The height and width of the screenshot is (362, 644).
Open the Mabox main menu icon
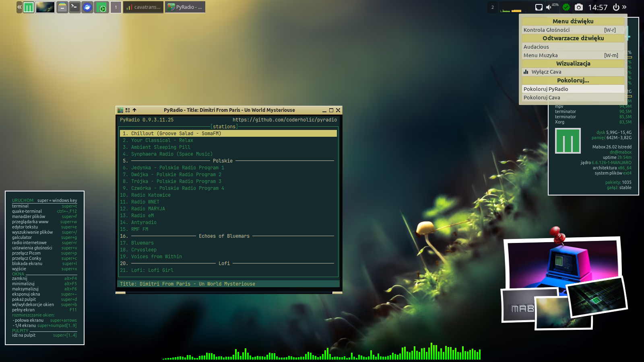coord(28,7)
